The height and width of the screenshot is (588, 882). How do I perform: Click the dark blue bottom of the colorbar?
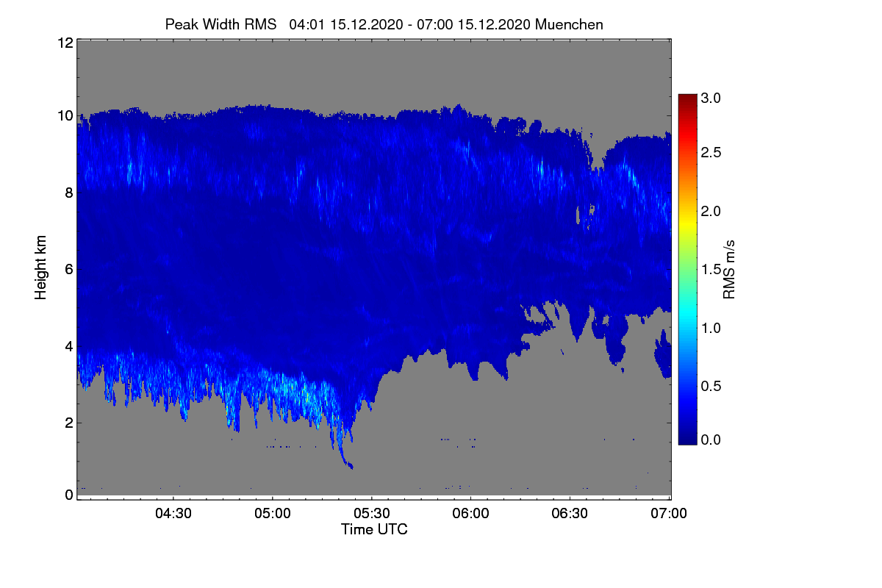coord(687,438)
